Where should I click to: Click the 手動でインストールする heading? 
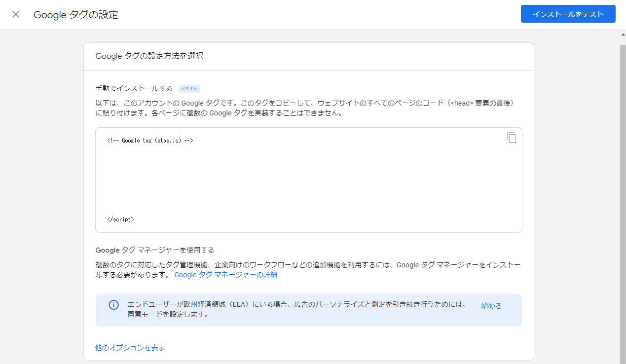pyautogui.click(x=134, y=88)
